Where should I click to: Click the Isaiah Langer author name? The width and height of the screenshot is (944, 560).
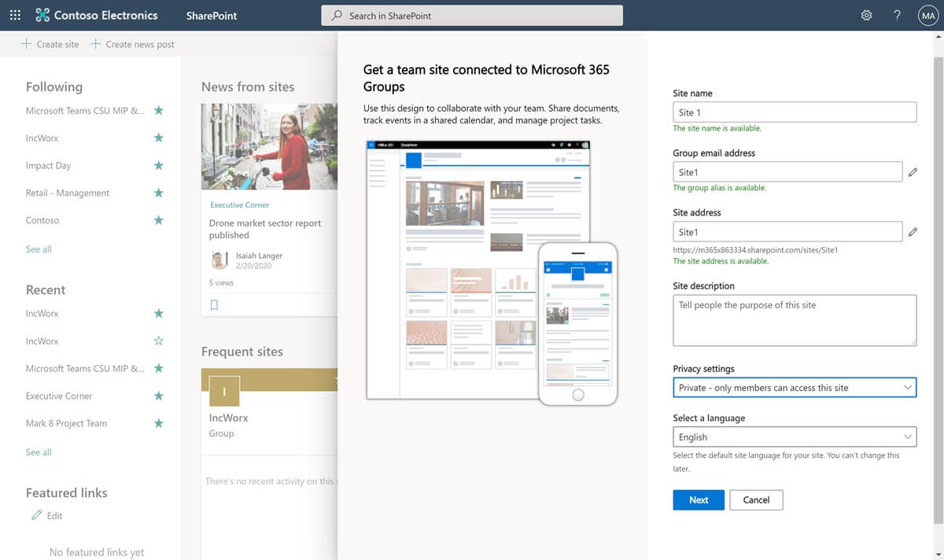[x=259, y=256]
